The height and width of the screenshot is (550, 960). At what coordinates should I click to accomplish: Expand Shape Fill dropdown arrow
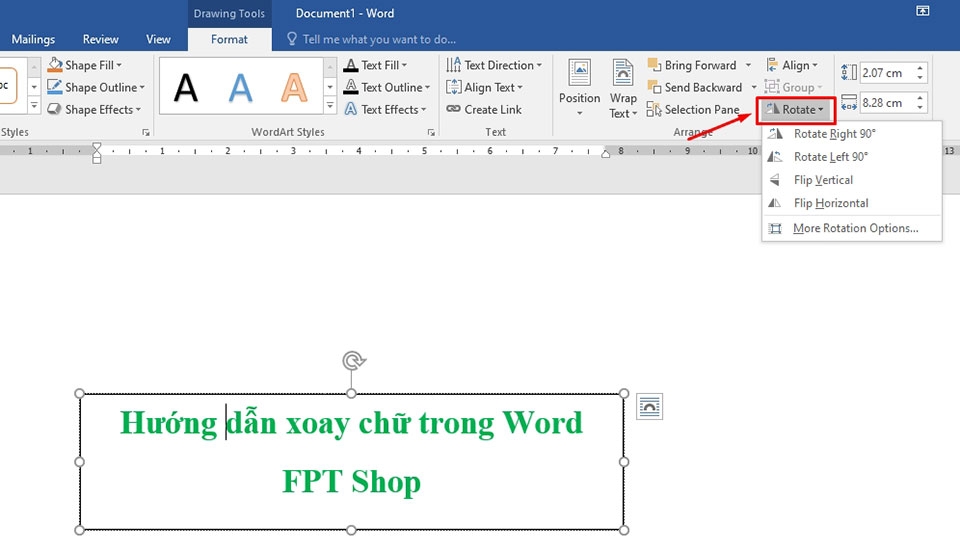tap(119, 65)
